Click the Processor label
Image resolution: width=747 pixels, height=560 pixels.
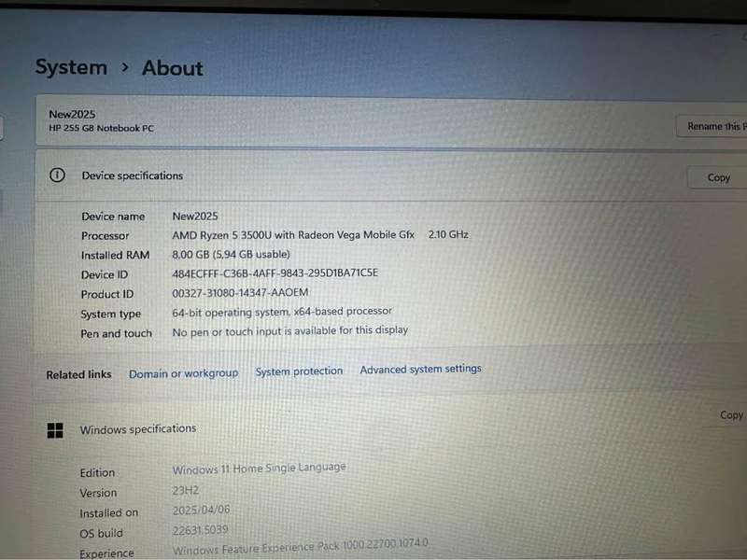point(105,236)
